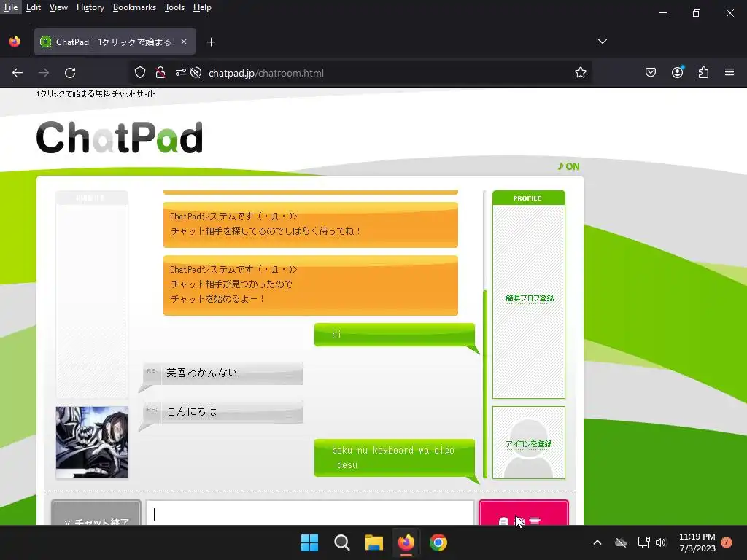The image size is (747, 560).
Task: Click the '英吾わかんない' message bubble
Action: click(x=223, y=373)
